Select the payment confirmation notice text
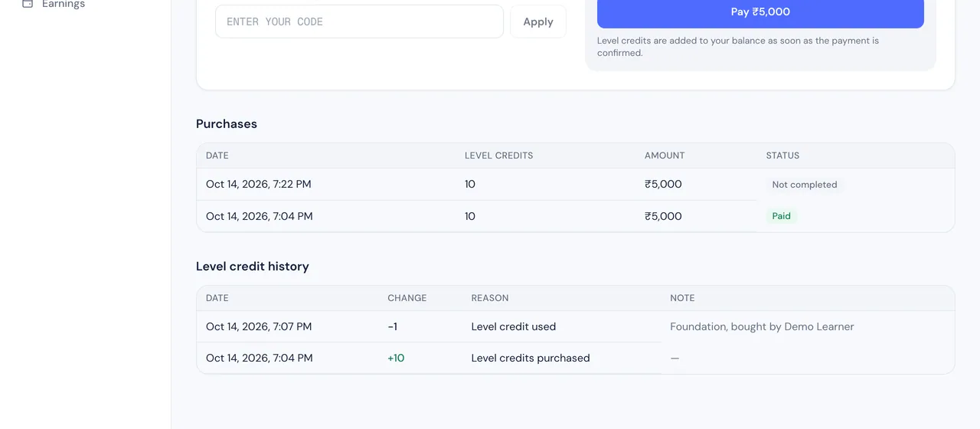 738,47
